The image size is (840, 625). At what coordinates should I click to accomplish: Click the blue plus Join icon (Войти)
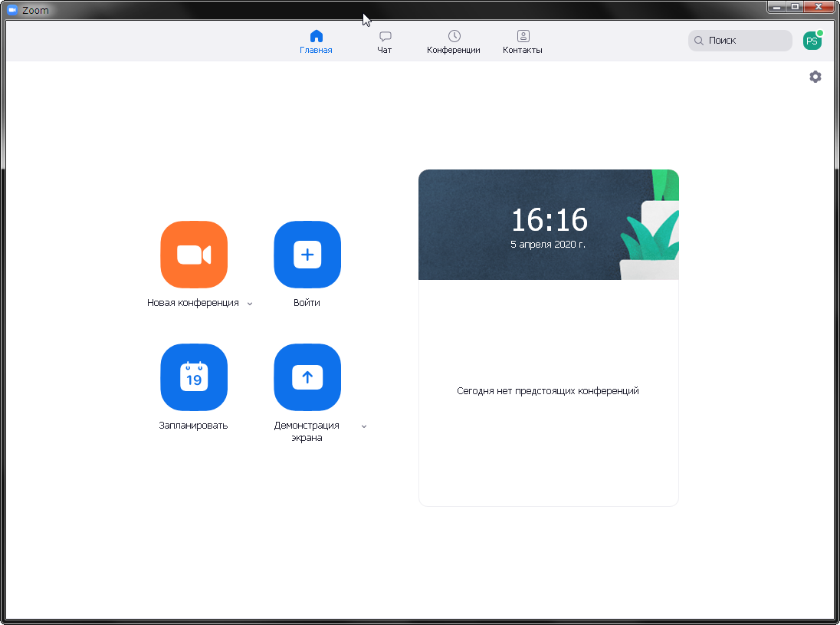307,255
